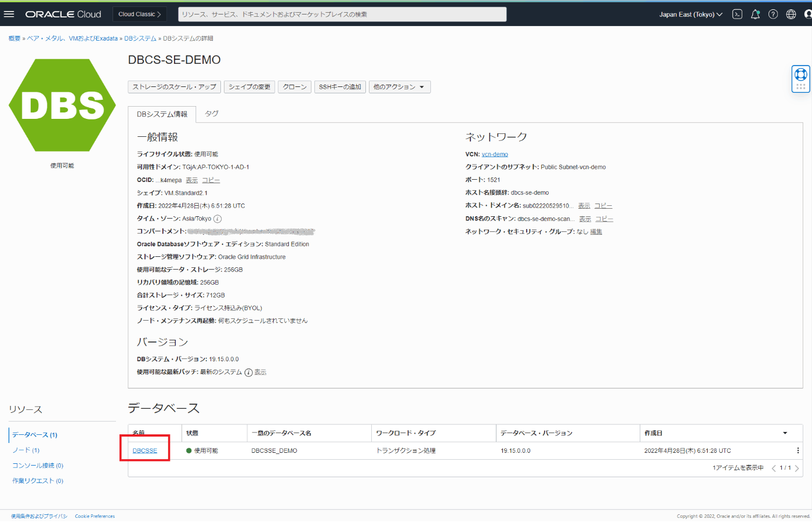Click DBシステム breadcrumb link
This screenshot has width=812, height=523.
coord(140,38)
